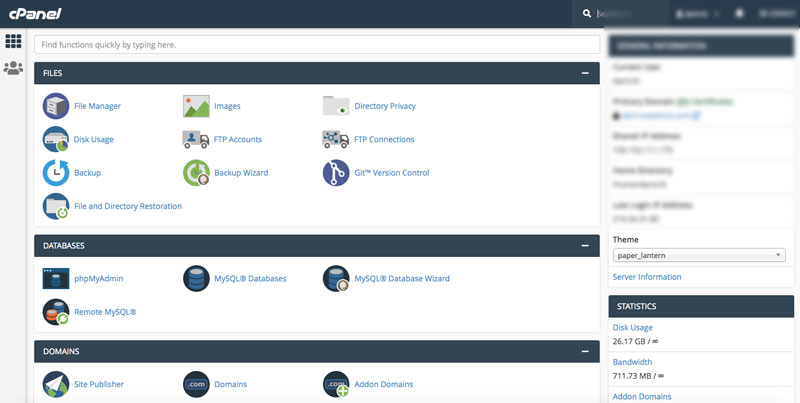Open the Git Version Control icon
Viewport: 800px width, 403px height.
pyautogui.click(x=336, y=172)
